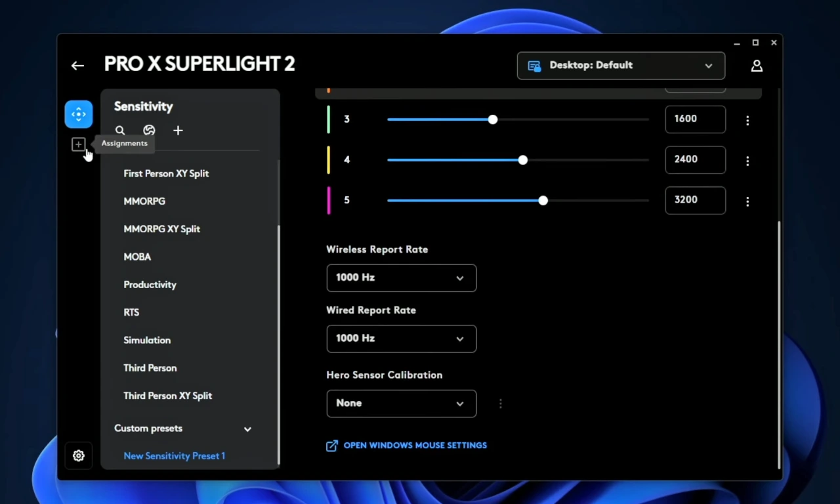Image resolution: width=840 pixels, height=504 pixels.
Task: Open Wired Report Rate dropdown
Action: coord(402,339)
